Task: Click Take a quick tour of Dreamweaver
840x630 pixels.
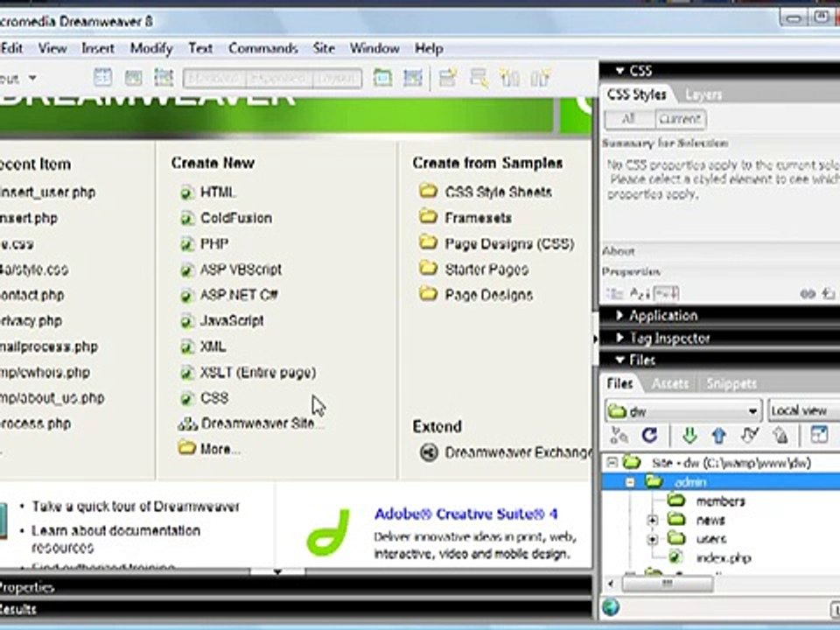Action: (x=136, y=507)
